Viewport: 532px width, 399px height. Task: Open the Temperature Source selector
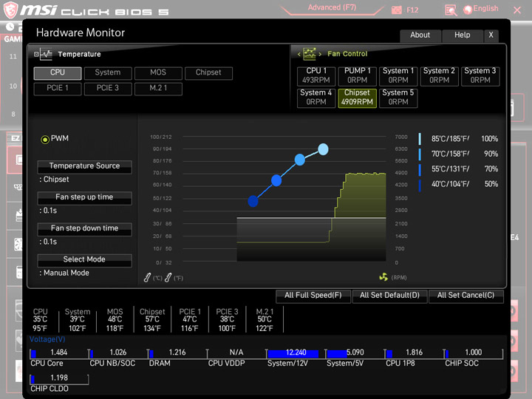(84, 166)
